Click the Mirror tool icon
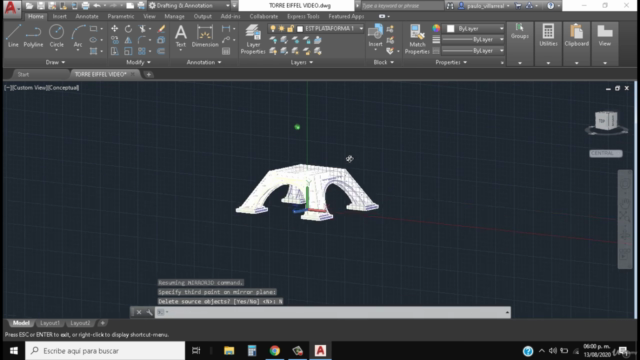This screenshot has height=360, width=640. [x=128, y=40]
